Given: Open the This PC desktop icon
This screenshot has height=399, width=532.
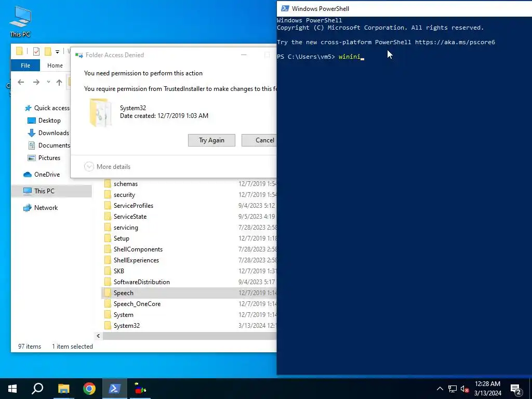Looking at the screenshot, I should [20, 21].
